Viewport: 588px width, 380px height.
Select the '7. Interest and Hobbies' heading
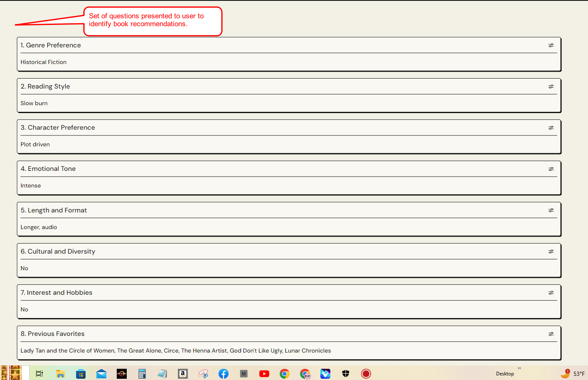coord(57,293)
